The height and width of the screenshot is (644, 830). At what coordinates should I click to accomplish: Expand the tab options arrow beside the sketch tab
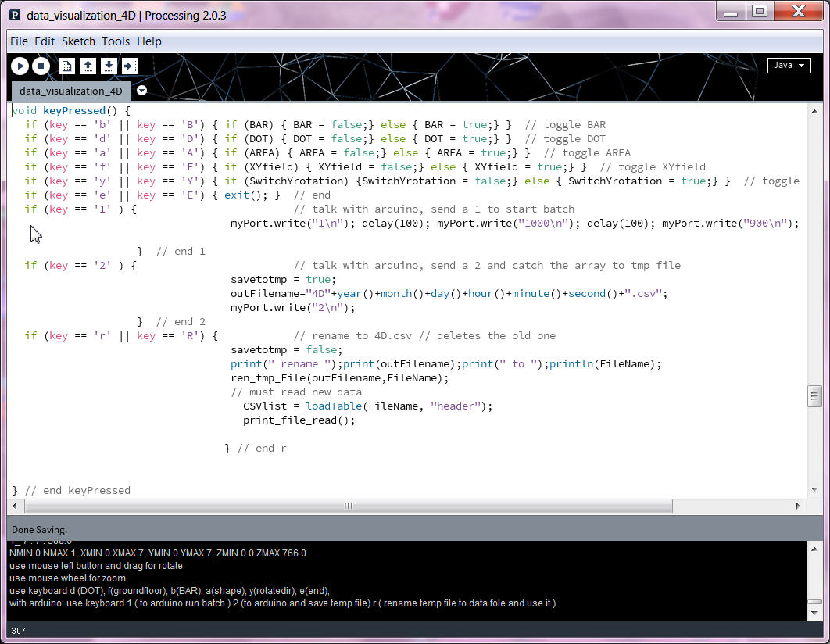tap(141, 91)
